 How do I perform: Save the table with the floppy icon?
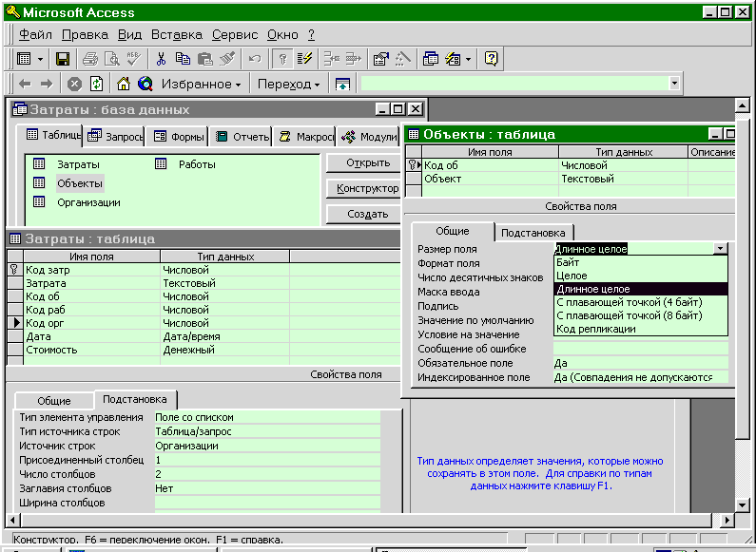(63, 59)
